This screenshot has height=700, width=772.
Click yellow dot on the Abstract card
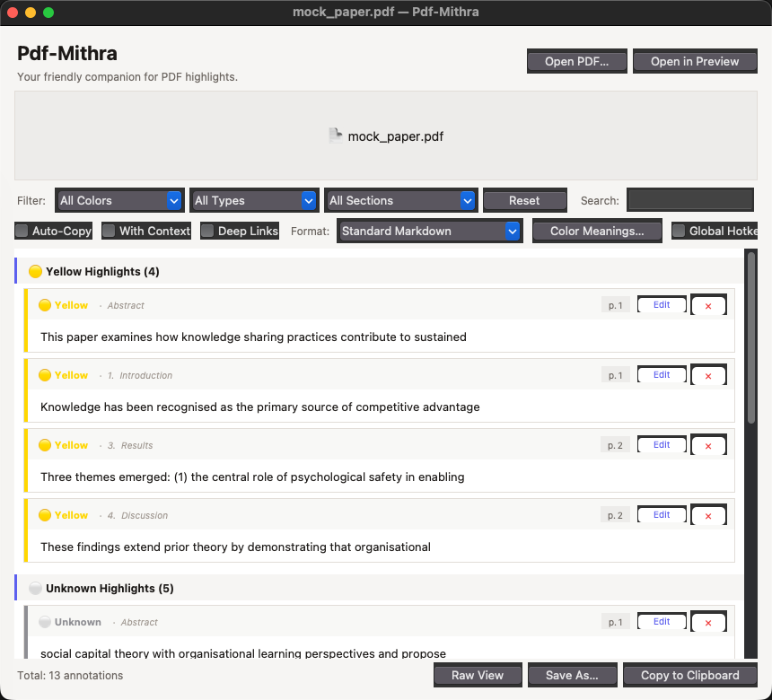coord(45,305)
